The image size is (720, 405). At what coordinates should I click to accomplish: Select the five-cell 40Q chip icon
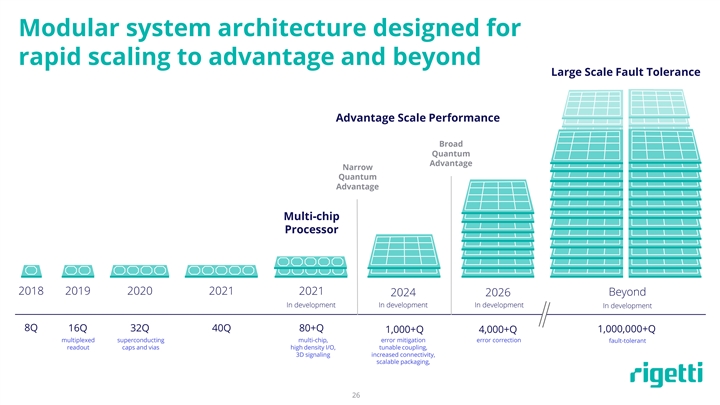click(x=222, y=271)
